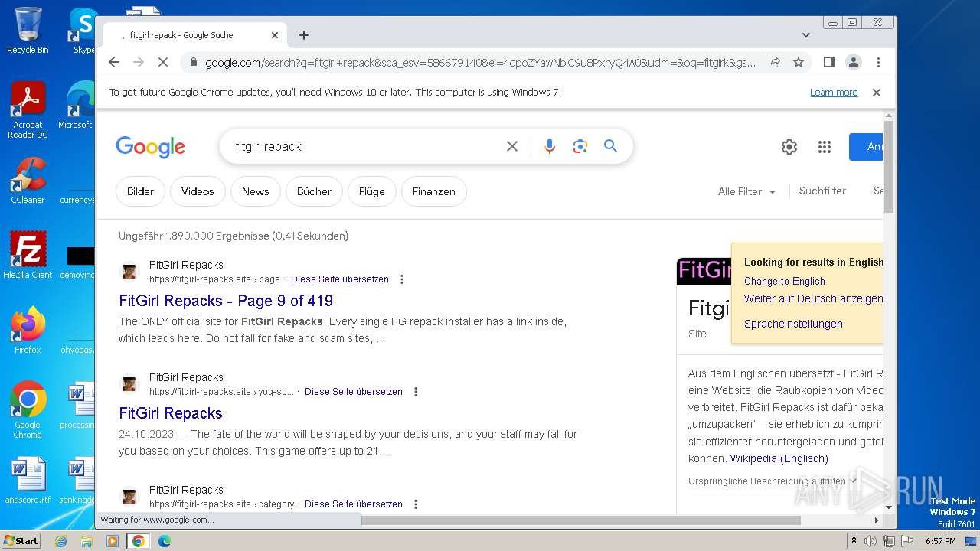
Task: Click the Chrome forward arrow
Action: coord(139,62)
